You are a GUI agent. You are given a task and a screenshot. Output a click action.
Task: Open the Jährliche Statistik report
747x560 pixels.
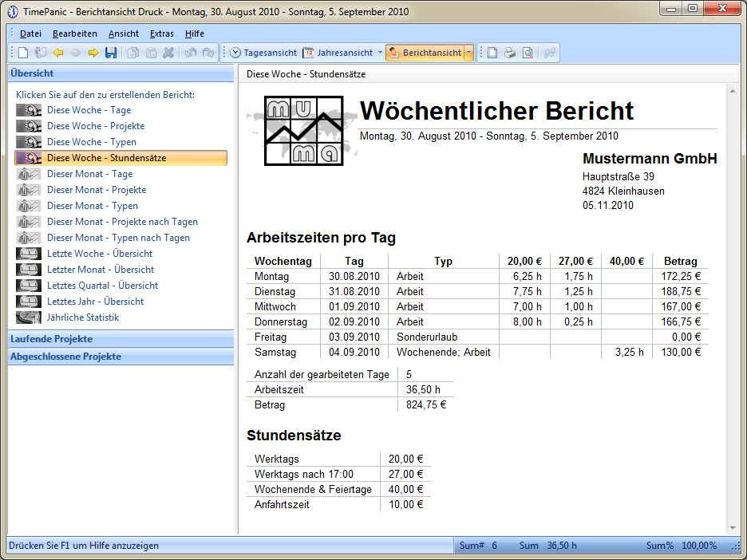click(x=82, y=317)
